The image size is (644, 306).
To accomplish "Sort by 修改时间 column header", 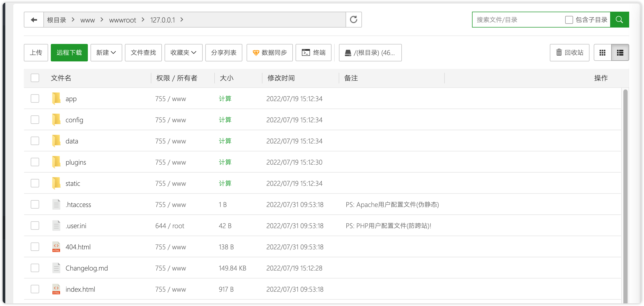I will pos(281,78).
